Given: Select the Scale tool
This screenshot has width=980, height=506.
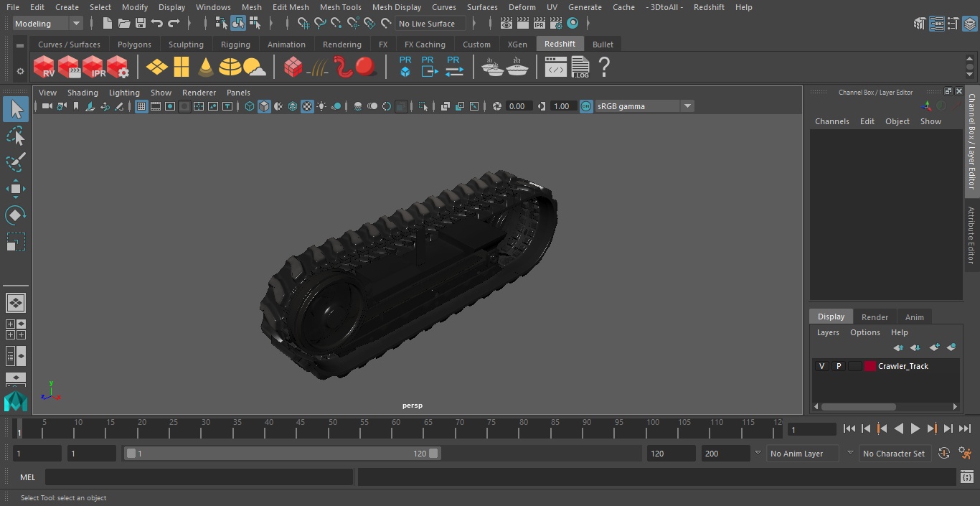Looking at the screenshot, I should coord(16,242).
